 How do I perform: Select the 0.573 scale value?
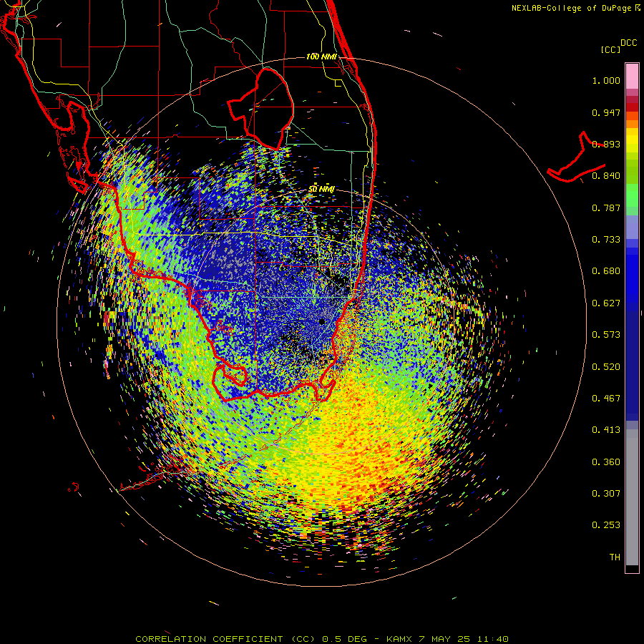606,335
